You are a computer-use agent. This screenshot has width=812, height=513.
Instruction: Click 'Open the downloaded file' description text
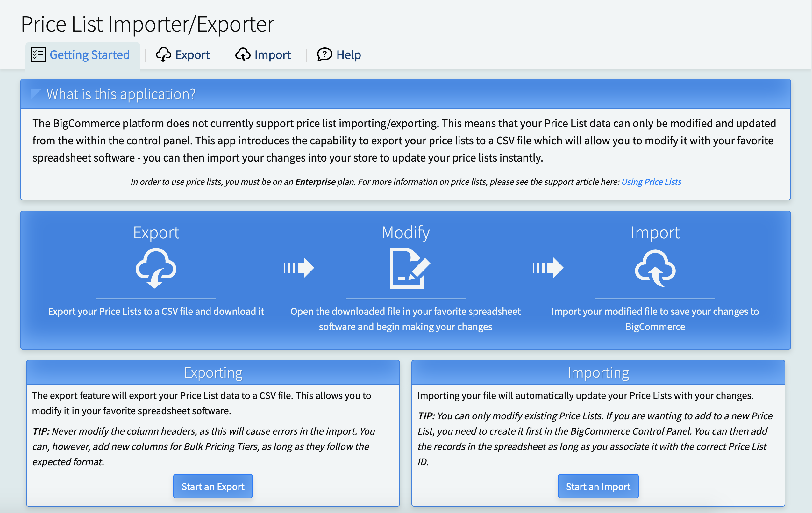coord(406,319)
